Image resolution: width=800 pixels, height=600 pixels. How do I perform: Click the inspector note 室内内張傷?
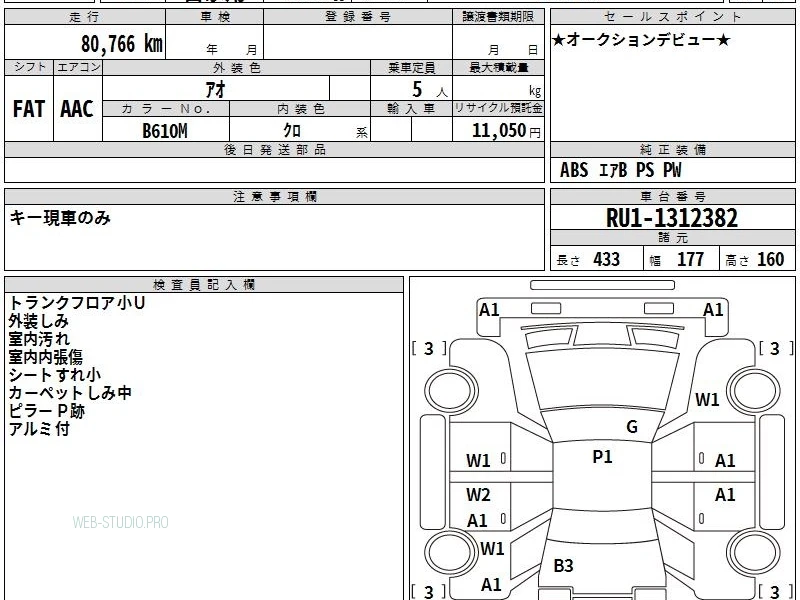45,357
